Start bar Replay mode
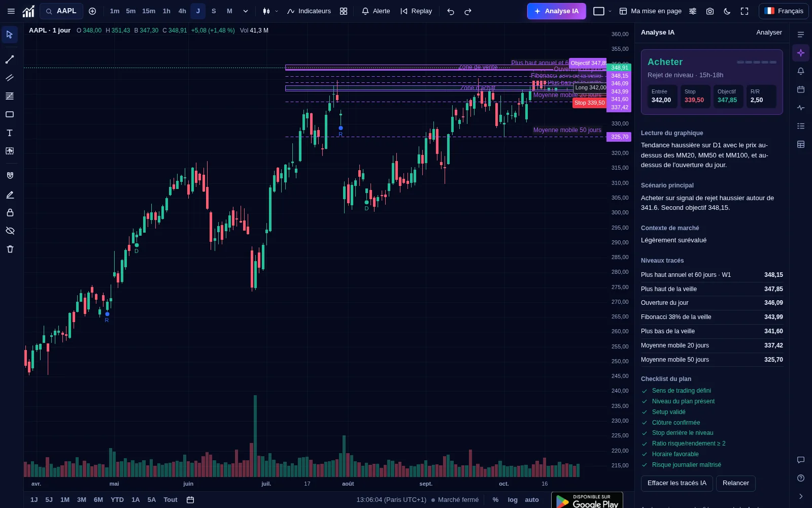Viewport: 812px width, 508px height. [416, 11]
